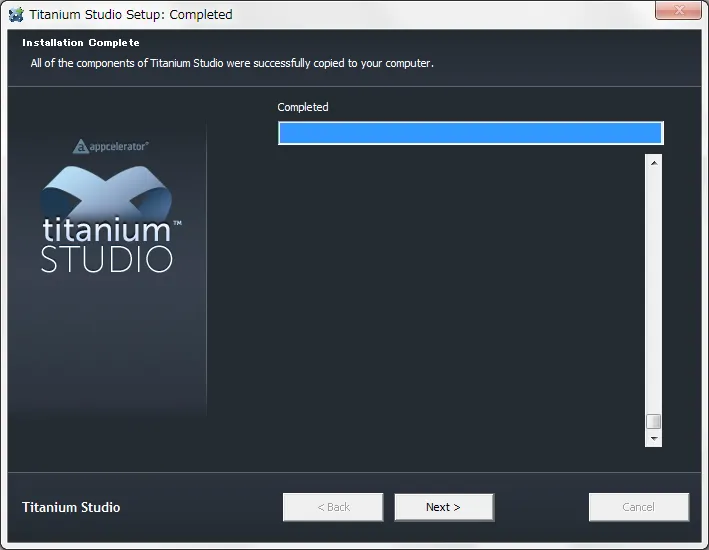The width and height of the screenshot is (709, 550).
Task: Click the grayed-out Back button
Action: tap(333, 507)
